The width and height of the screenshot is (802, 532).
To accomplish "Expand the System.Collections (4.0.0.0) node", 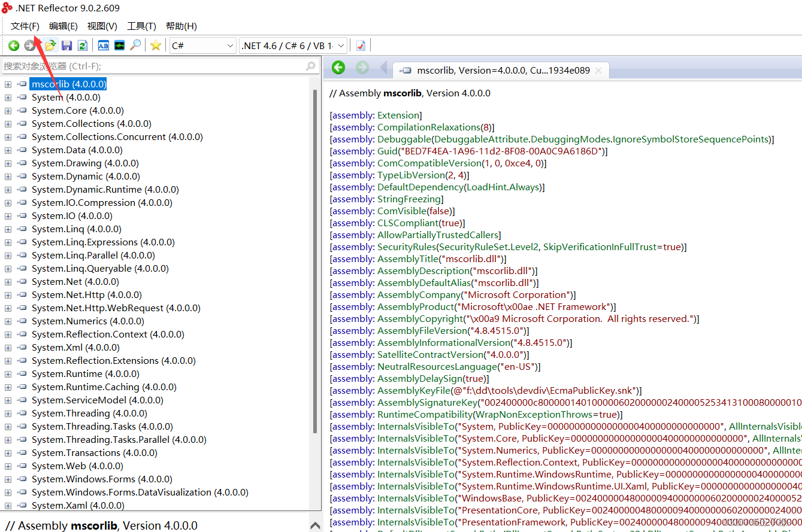I will (x=8, y=124).
